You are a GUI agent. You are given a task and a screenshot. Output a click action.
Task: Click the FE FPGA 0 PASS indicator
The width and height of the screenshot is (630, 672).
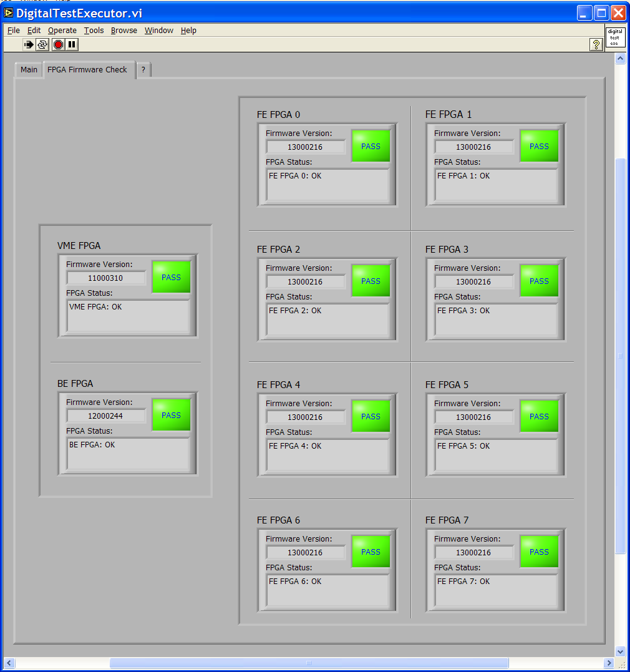(x=371, y=146)
